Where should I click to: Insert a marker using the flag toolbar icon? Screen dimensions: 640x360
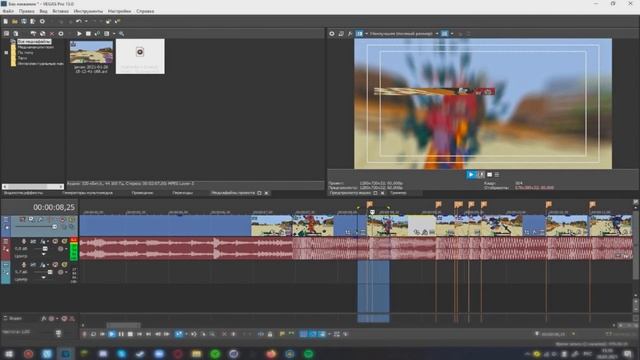click(282, 334)
